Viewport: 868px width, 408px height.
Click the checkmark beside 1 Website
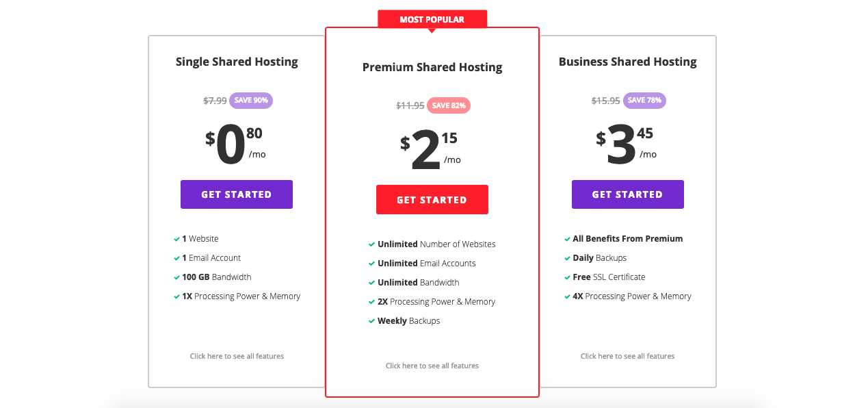(x=176, y=239)
